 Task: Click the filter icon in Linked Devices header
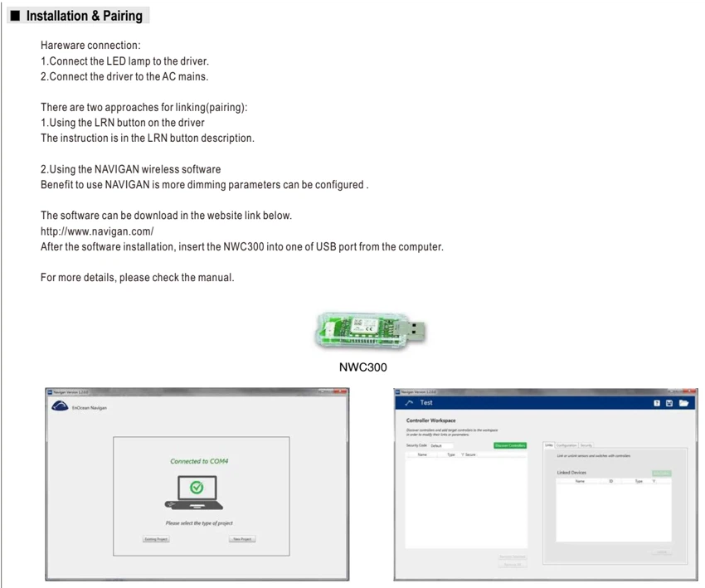pyautogui.click(x=654, y=482)
